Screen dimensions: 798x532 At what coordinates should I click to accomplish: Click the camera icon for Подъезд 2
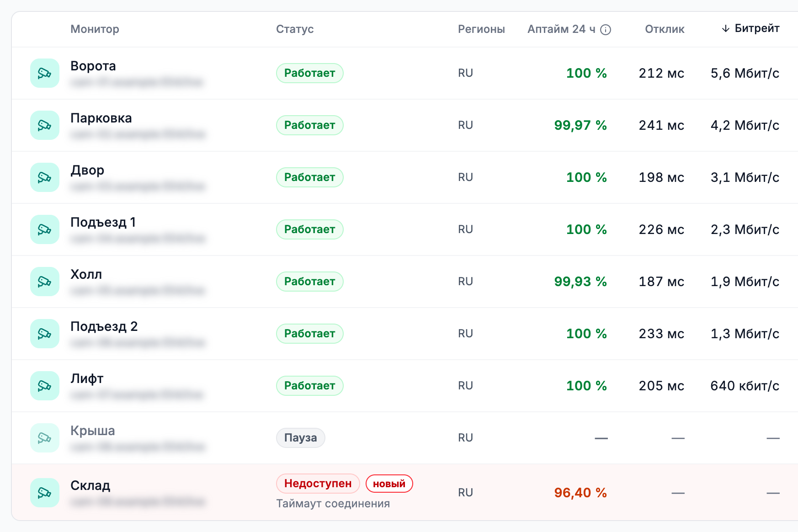45,334
